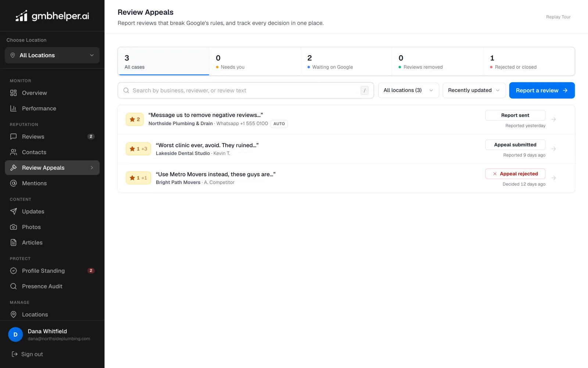Click the Updates paper plane icon

[14, 211]
